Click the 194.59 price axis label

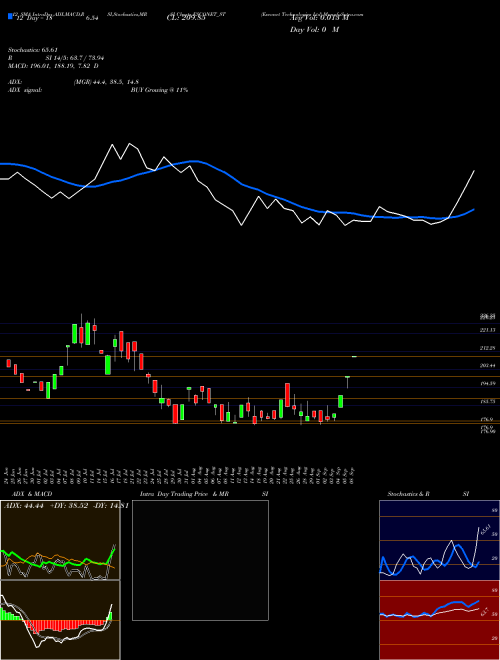[x=487, y=384]
